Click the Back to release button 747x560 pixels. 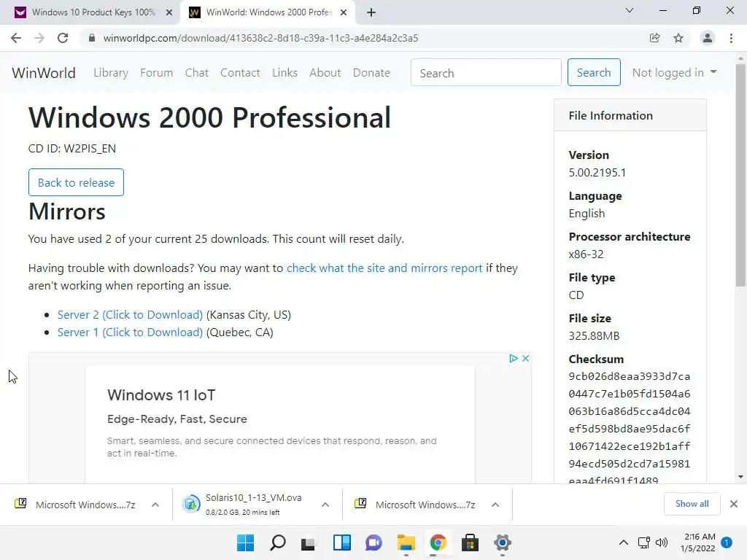click(x=76, y=182)
